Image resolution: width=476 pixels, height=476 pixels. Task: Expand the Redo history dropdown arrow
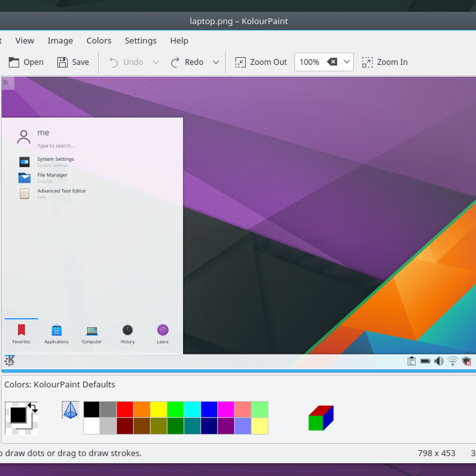tap(216, 62)
